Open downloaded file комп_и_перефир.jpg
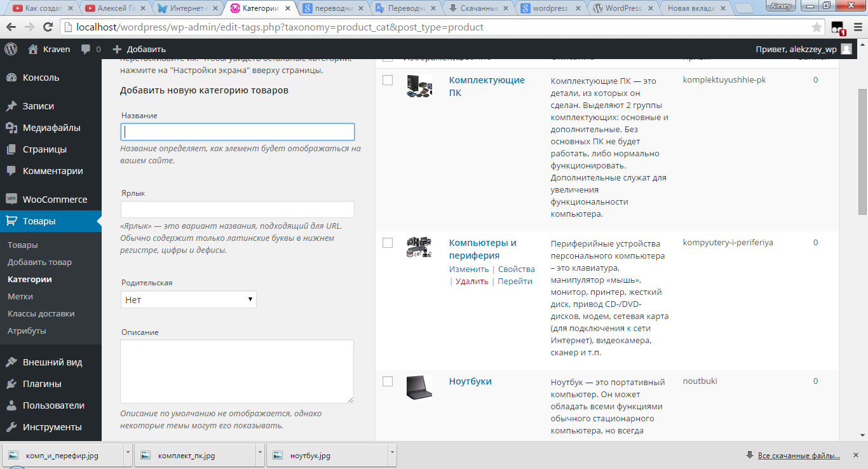The height and width of the screenshot is (469, 868). (x=62, y=456)
